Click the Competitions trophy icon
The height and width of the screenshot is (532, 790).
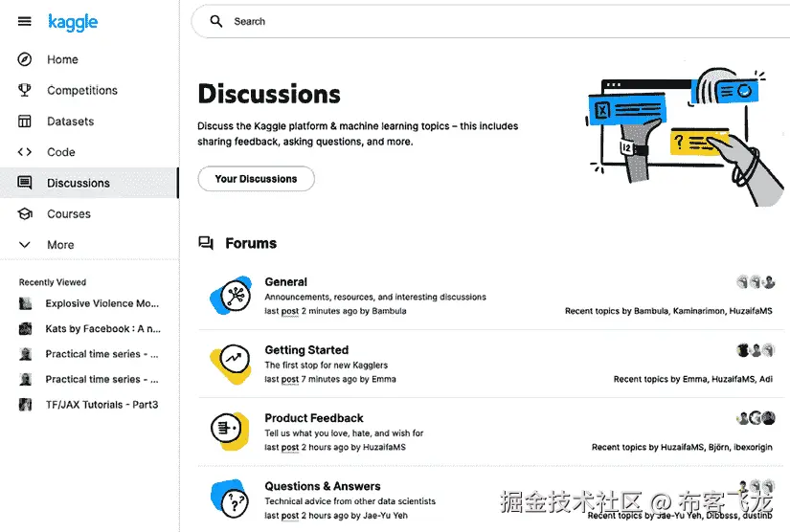(x=25, y=90)
